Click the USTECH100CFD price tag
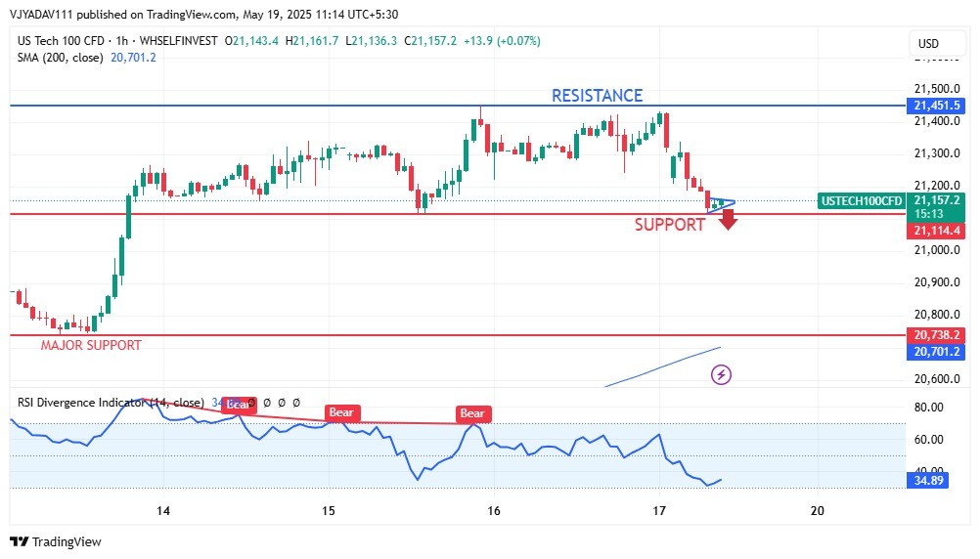The height and width of the screenshot is (559, 980). (x=862, y=201)
